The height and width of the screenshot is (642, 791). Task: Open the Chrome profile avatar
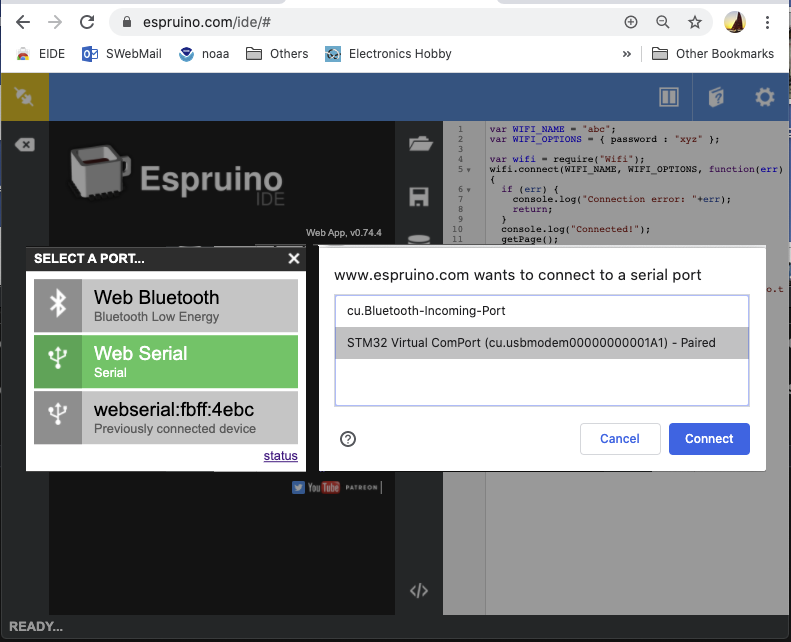(734, 22)
